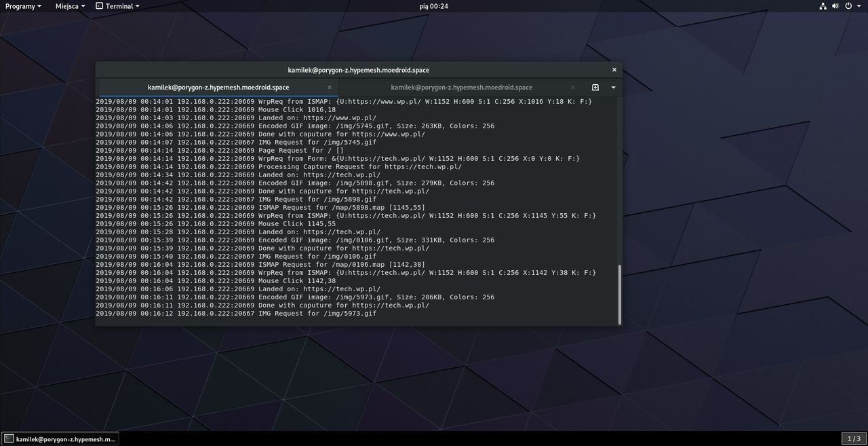The width and height of the screenshot is (868, 446).
Task: Open the Miejsca places menu
Action: pos(71,6)
